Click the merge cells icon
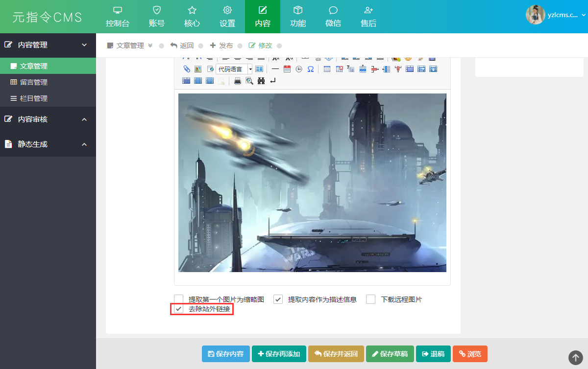 pos(410,69)
